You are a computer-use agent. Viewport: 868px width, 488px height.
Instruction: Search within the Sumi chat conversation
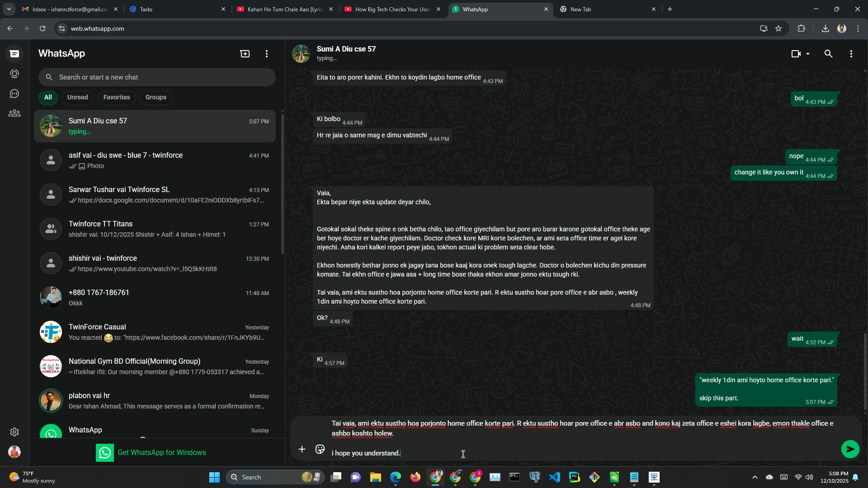[x=828, y=54]
